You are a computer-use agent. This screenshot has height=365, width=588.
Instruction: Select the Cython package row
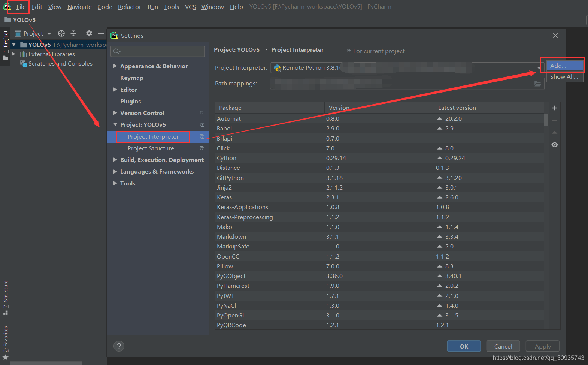pyautogui.click(x=379, y=158)
